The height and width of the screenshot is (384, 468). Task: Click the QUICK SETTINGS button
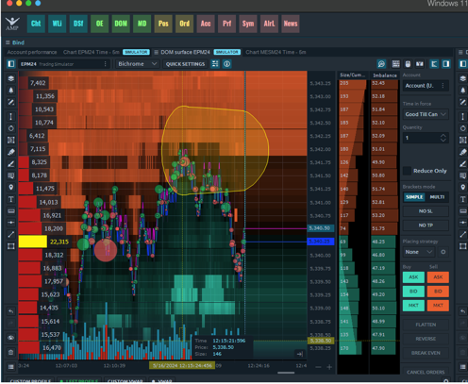coord(185,64)
